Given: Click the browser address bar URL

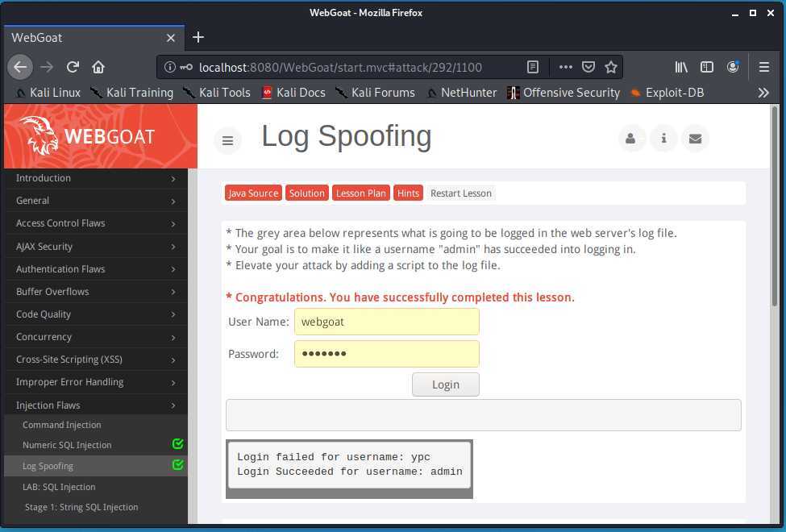Looking at the screenshot, I should click(x=340, y=67).
